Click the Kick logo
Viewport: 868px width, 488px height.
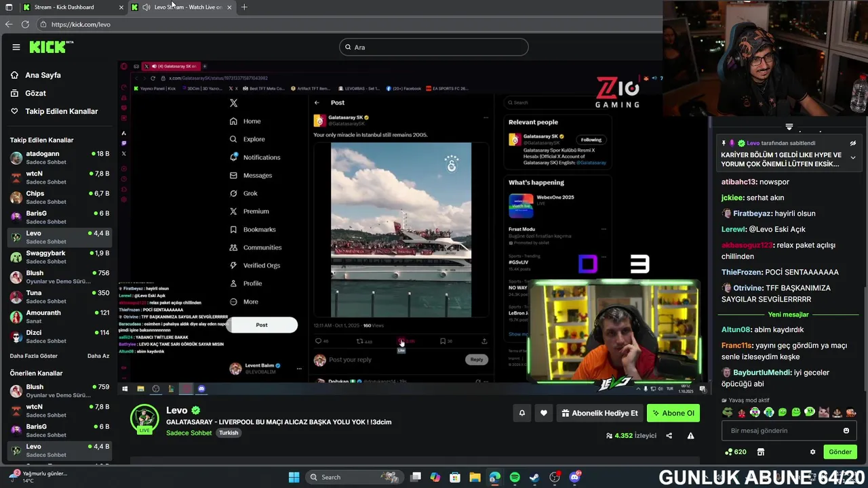(x=51, y=47)
